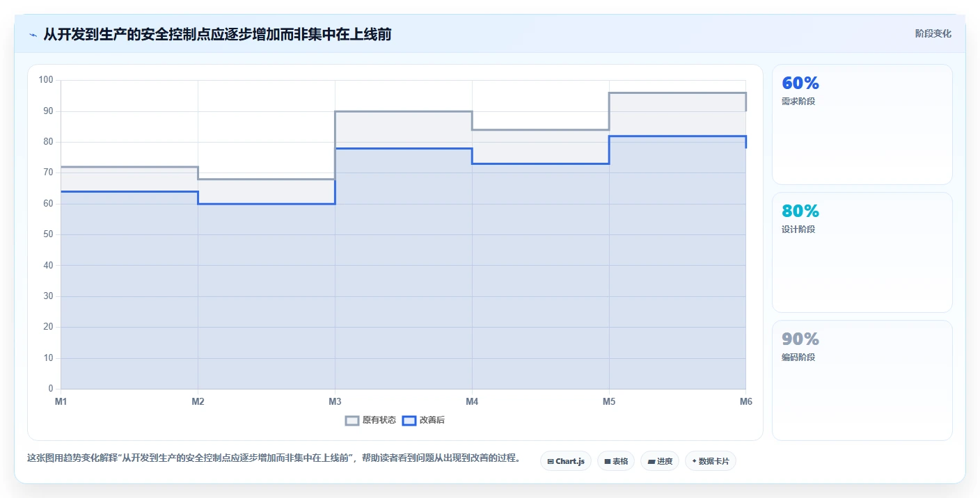Click the 设计阶段 label
980x498 pixels.
(798, 230)
